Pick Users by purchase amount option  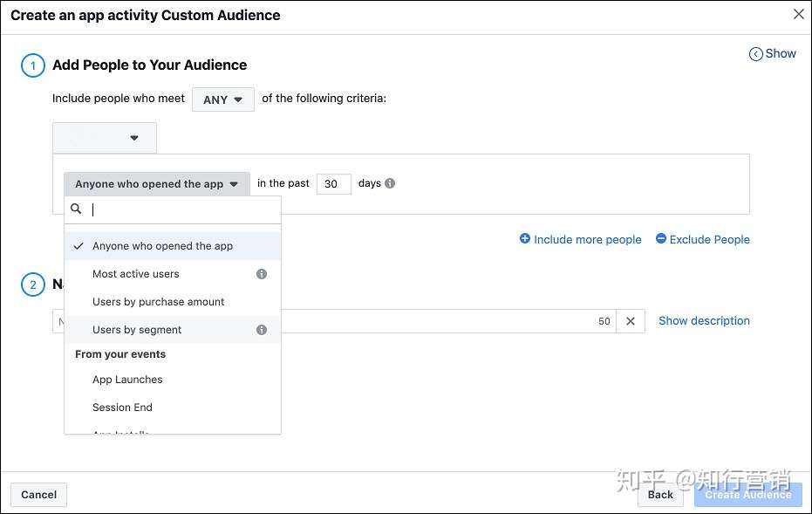(x=158, y=301)
